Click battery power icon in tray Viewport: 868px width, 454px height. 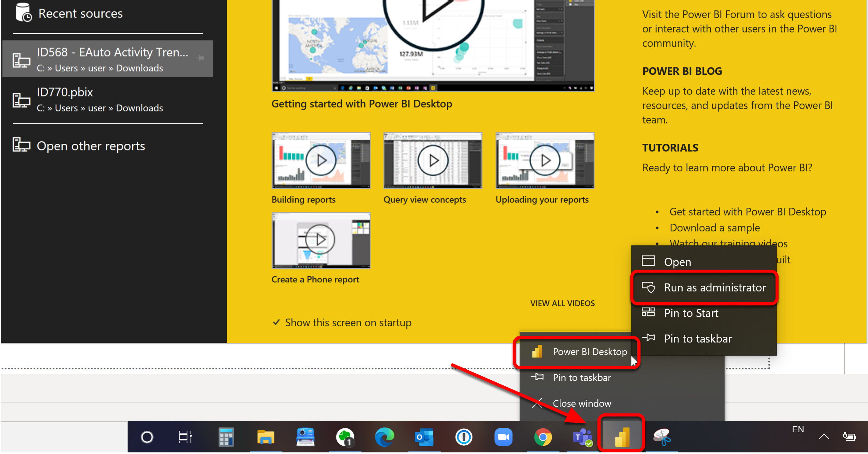[849, 437]
